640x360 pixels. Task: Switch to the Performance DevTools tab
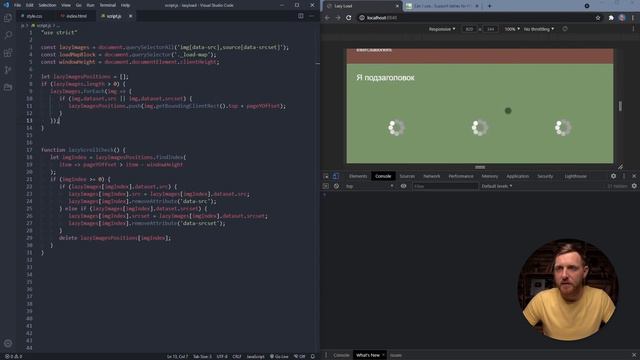point(461,176)
